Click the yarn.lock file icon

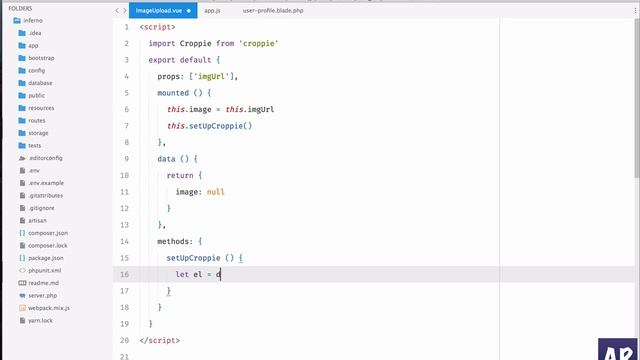[x=22, y=320]
